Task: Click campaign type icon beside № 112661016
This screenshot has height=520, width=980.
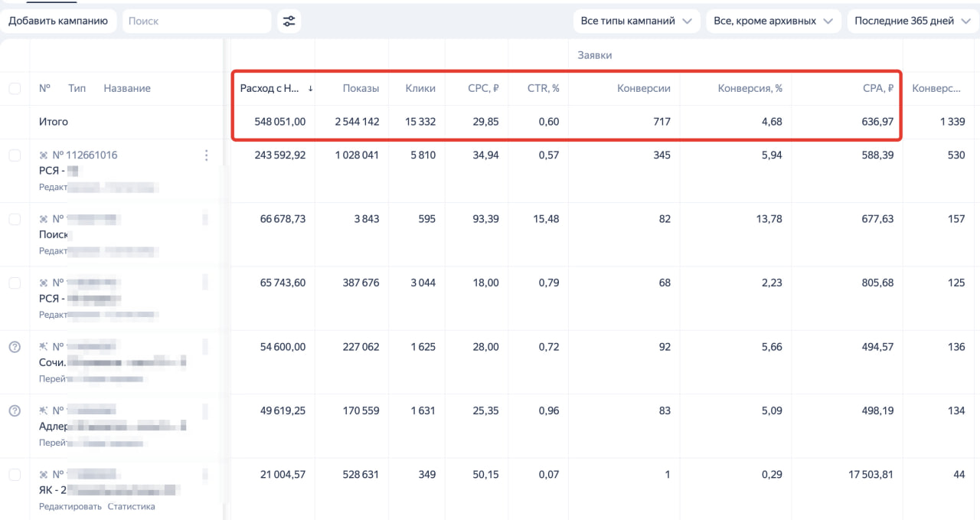Action: coord(44,155)
